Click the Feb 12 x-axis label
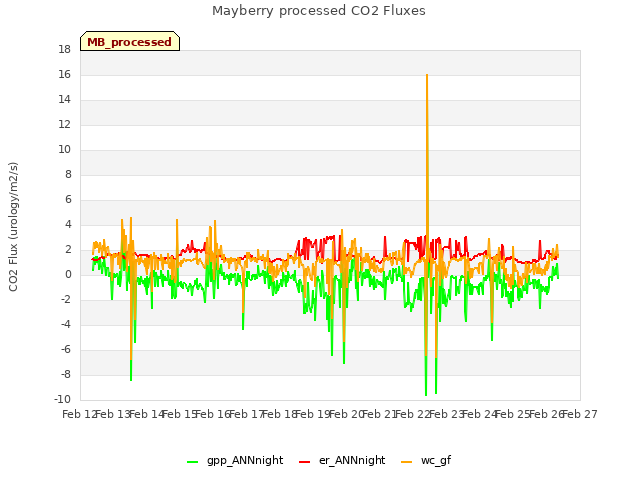This screenshot has height=480, width=640. click(x=79, y=415)
